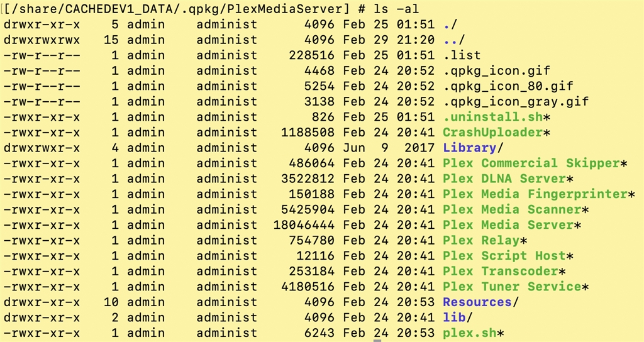The image size is (644, 342).
Task: Click the .list file name
Action: click(x=462, y=55)
